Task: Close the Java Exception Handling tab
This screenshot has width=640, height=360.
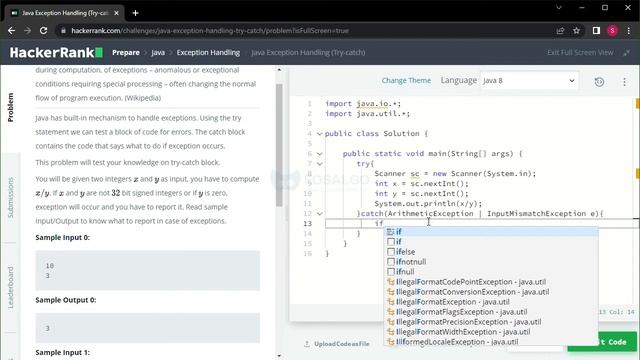Action: [x=116, y=13]
